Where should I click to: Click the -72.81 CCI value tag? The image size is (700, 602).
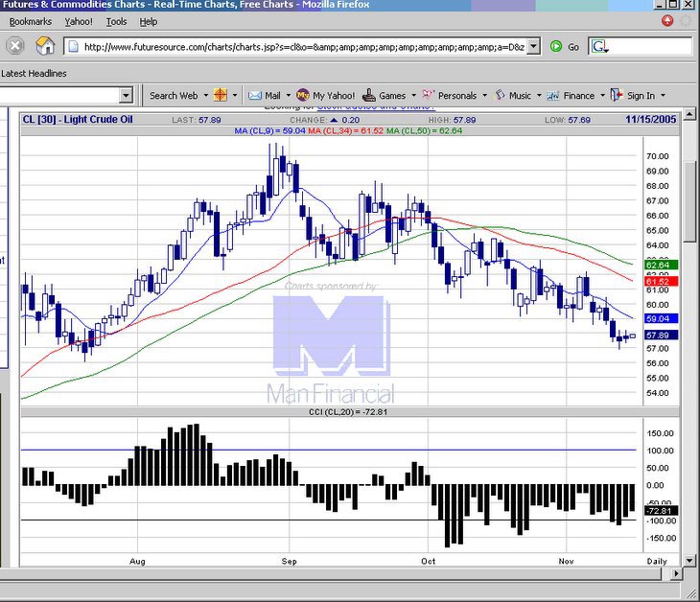pyautogui.click(x=662, y=511)
